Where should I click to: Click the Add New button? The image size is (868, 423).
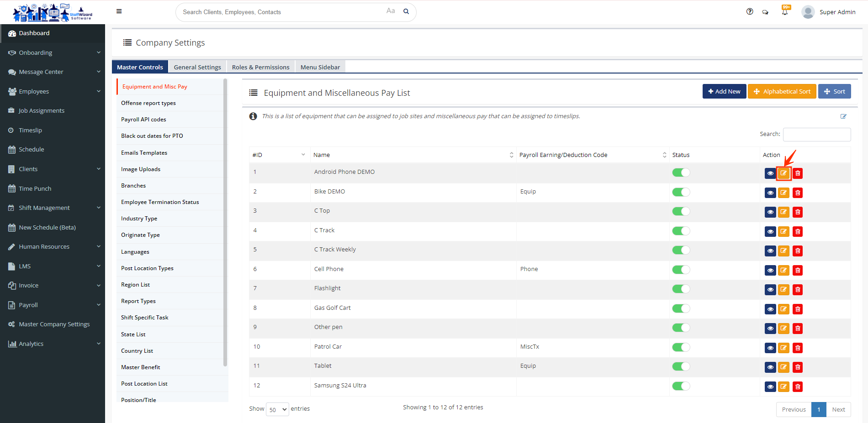(x=724, y=91)
